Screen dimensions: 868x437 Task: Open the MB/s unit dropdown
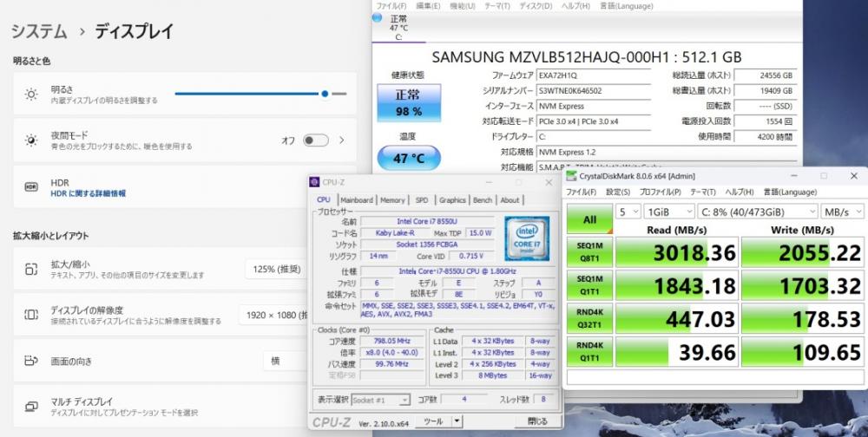pos(843,212)
